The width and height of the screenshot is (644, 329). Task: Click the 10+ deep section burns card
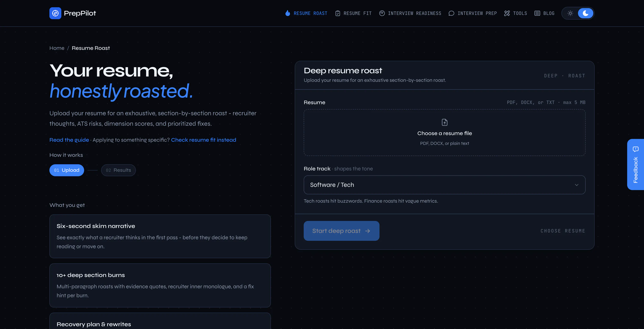coord(160,286)
